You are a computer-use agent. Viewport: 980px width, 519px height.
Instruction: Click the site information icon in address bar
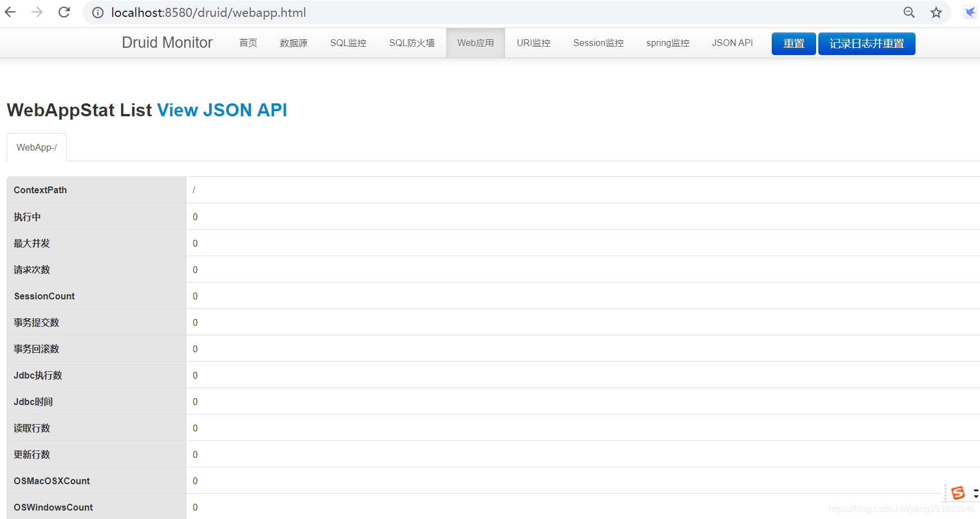(98, 12)
